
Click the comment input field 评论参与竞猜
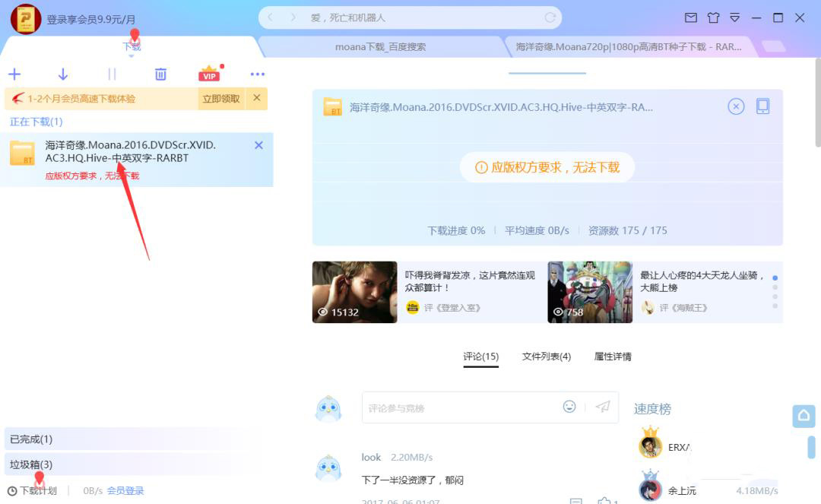coord(456,407)
